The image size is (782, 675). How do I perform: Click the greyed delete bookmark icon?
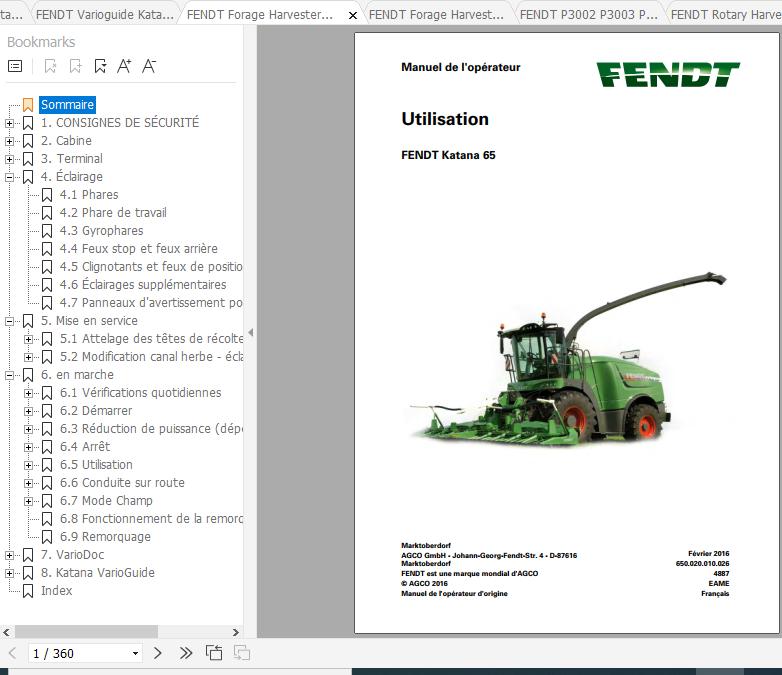[x=50, y=66]
